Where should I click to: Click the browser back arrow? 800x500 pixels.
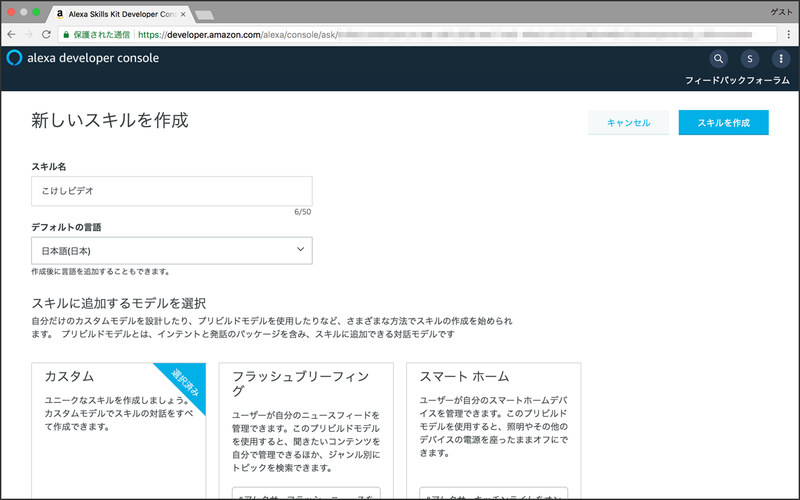(11, 35)
